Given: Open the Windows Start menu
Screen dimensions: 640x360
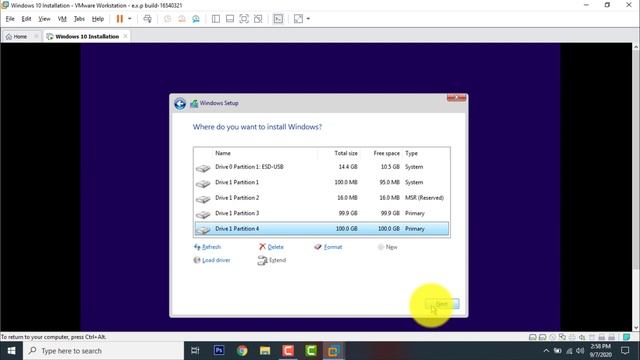Looking at the screenshot, I should (11, 351).
